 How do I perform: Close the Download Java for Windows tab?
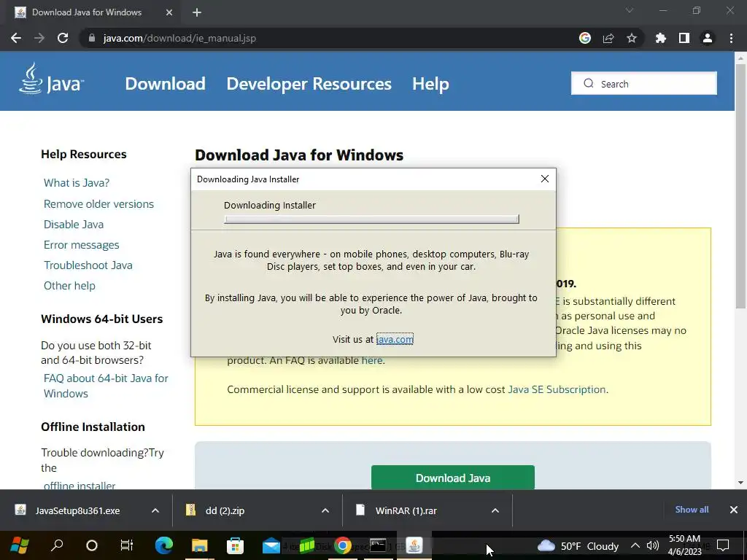(169, 12)
